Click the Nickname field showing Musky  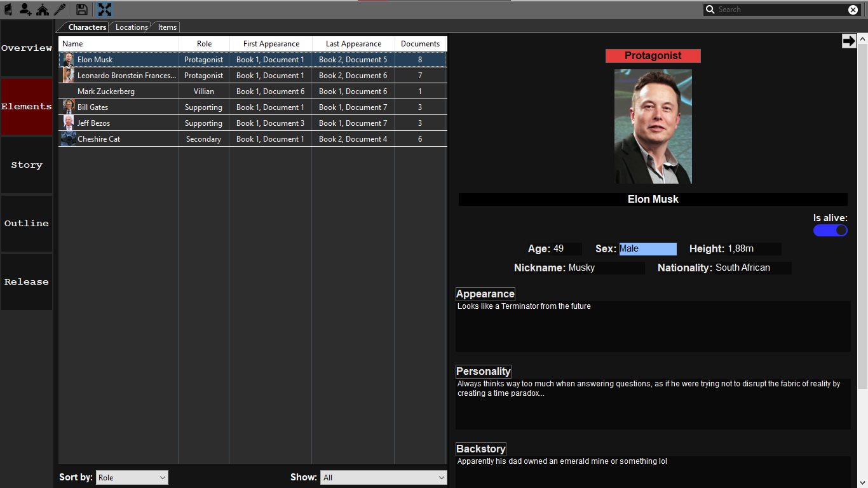(x=606, y=268)
